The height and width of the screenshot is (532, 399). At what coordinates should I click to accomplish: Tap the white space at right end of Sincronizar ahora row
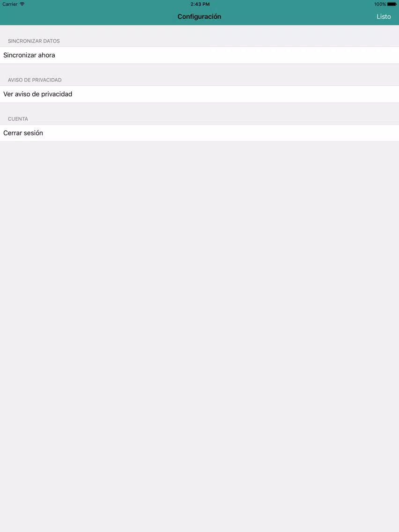pos(339,55)
